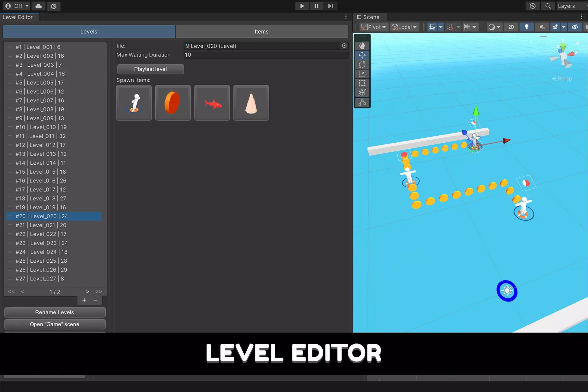Image resolution: width=588 pixels, height=392 pixels.
Task: Open the Level Editor panel options menu
Action: (346, 17)
